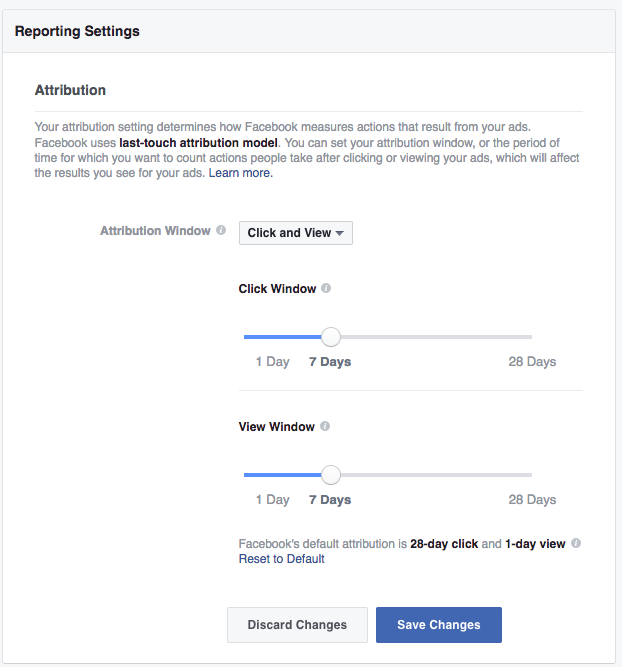Click the info icon next to View Window
Screen dimensions: 622x667
tap(325, 426)
